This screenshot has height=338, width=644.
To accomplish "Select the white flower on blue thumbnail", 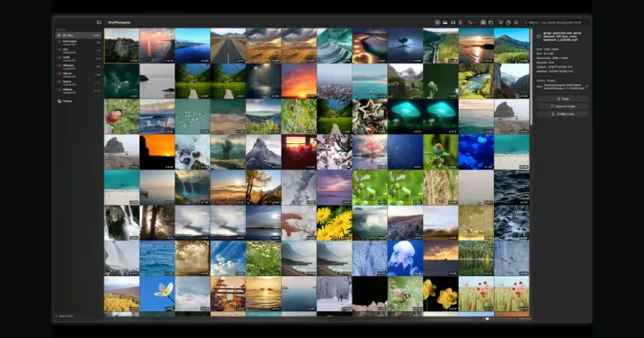I will (x=157, y=293).
